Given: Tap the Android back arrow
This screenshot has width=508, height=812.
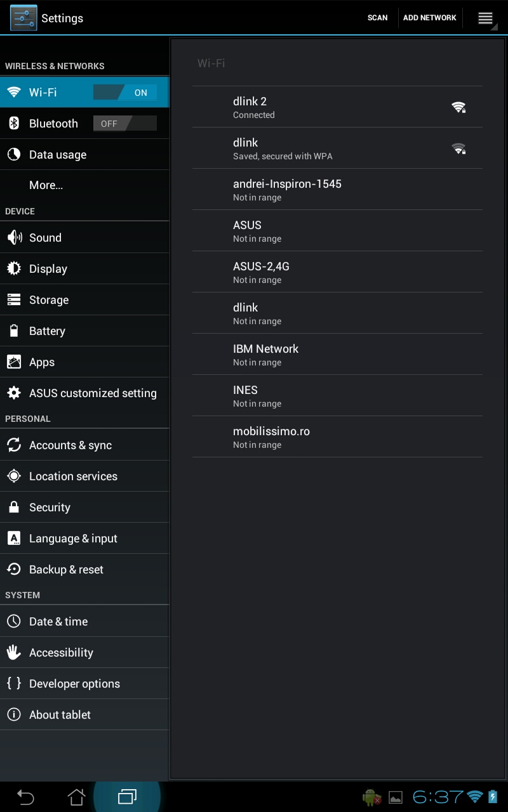Looking at the screenshot, I should 25,797.
